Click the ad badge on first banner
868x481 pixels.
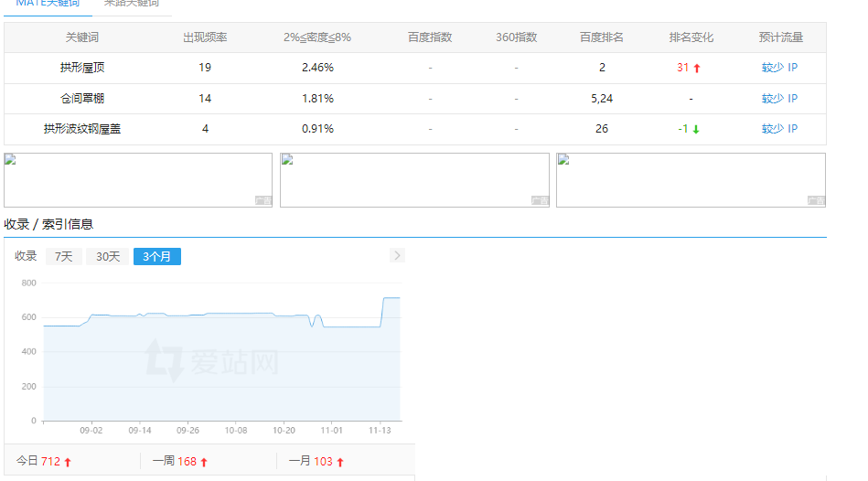pos(263,200)
